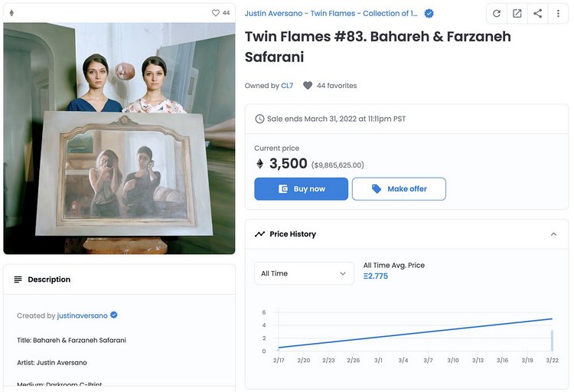Image resolution: width=574 pixels, height=392 pixels.
Task: Favorite the NFT with heart icon above image
Action: coord(216,13)
